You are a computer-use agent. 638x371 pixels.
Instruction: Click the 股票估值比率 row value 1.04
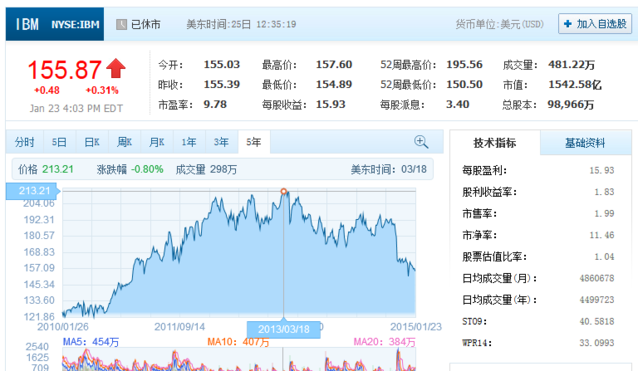pyautogui.click(x=604, y=256)
